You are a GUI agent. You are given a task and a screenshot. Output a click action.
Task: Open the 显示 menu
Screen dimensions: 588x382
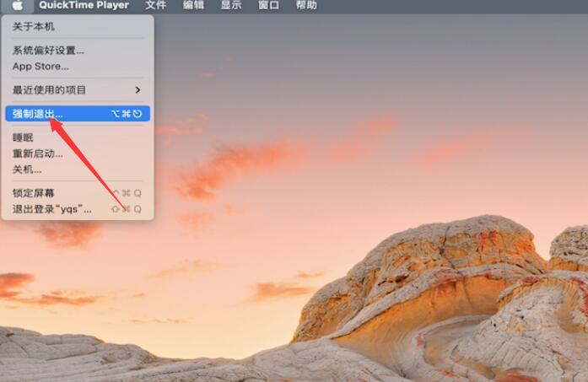(231, 5)
